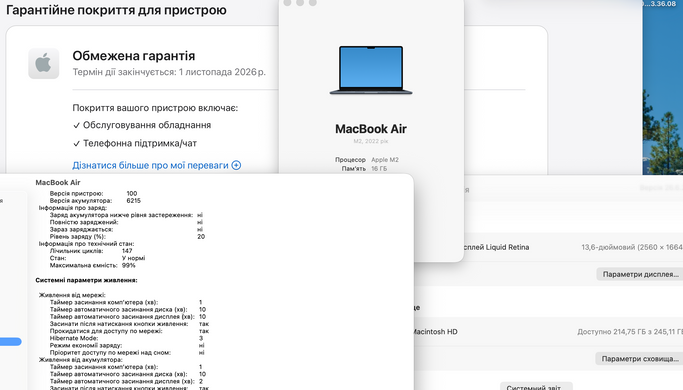Select "Заряд акумулятора нижче рівня застереження" row
This screenshot has height=390, width=683.
coord(126,215)
